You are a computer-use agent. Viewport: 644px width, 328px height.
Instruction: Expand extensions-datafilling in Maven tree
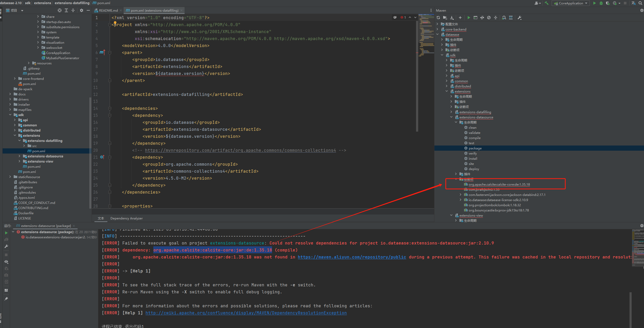[451, 112]
